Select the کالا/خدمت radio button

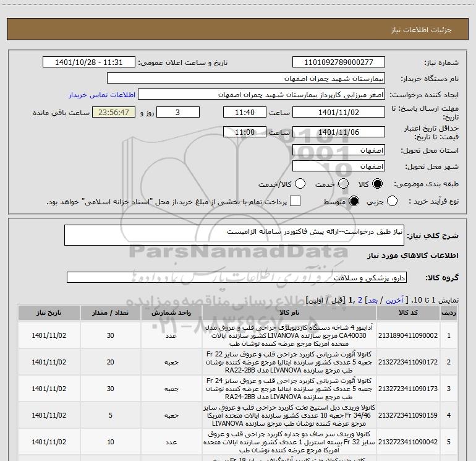pos(300,184)
